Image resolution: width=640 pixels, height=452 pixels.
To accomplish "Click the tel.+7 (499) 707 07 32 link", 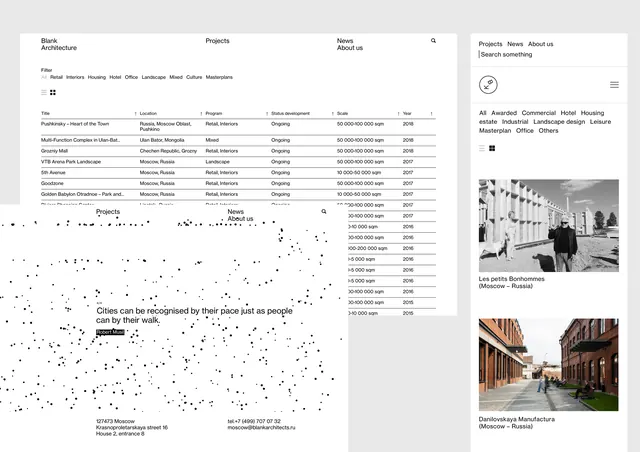I will pyautogui.click(x=254, y=421).
